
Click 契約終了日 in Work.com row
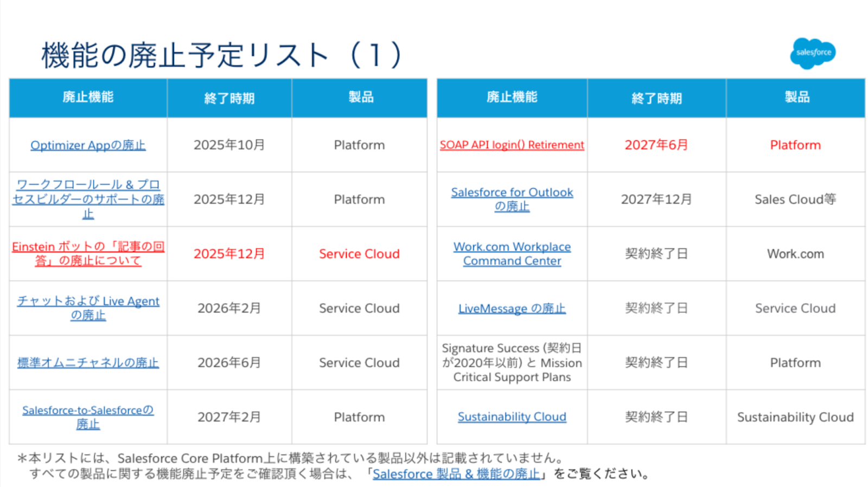coord(656,254)
